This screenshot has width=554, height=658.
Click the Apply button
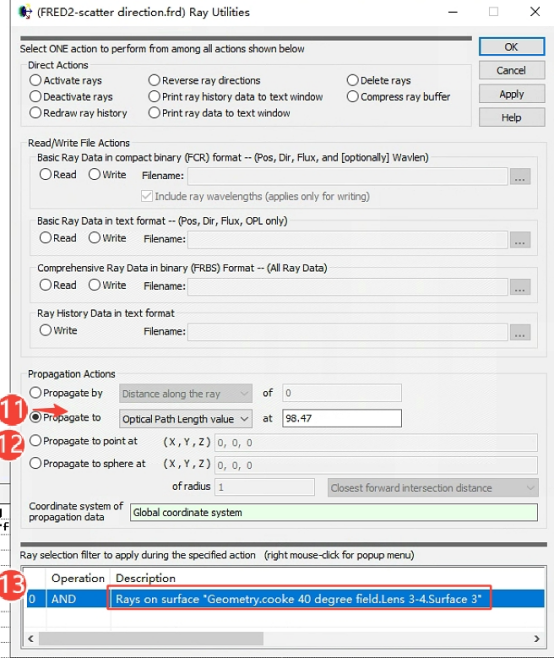[512, 94]
